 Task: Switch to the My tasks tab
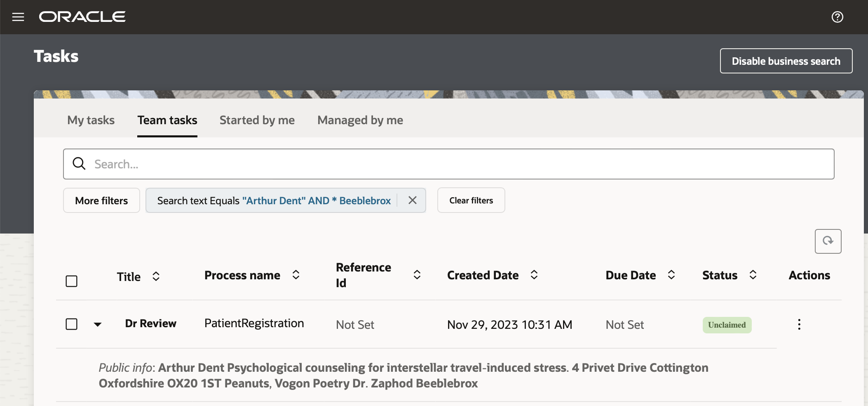[91, 120]
